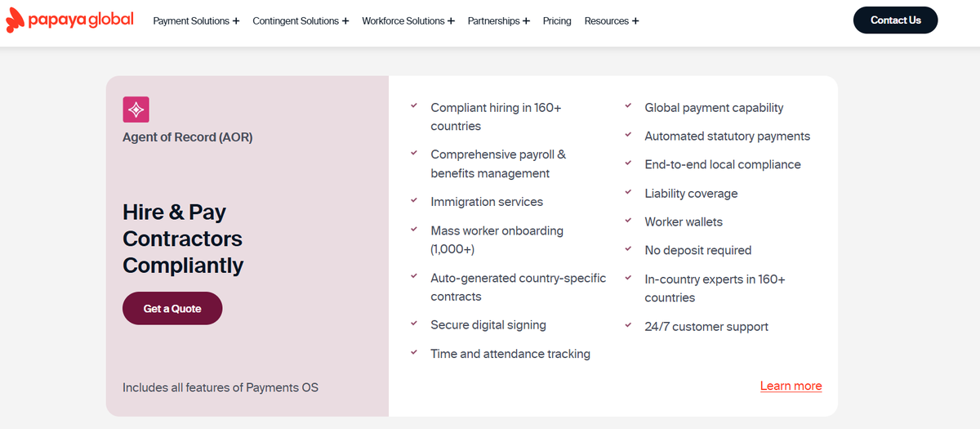Click the Secure digital signing text
The width and height of the screenshot is (980, 429).
click(488, 325)
